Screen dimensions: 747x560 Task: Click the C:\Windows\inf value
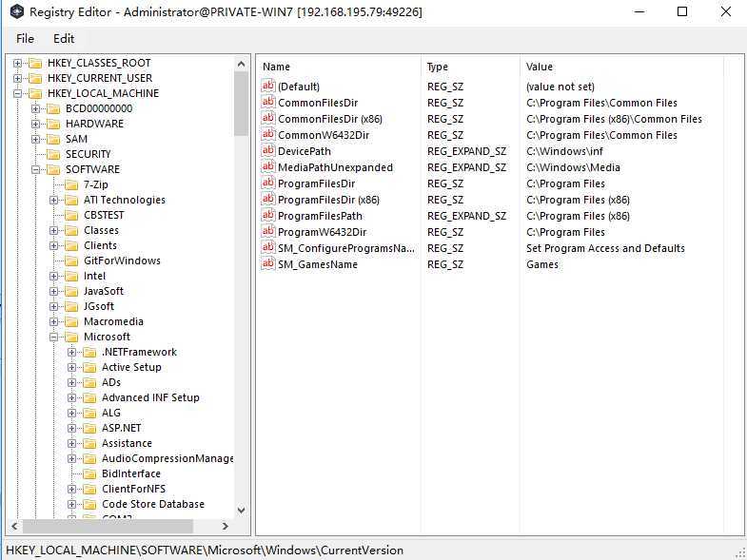point(564,151)
